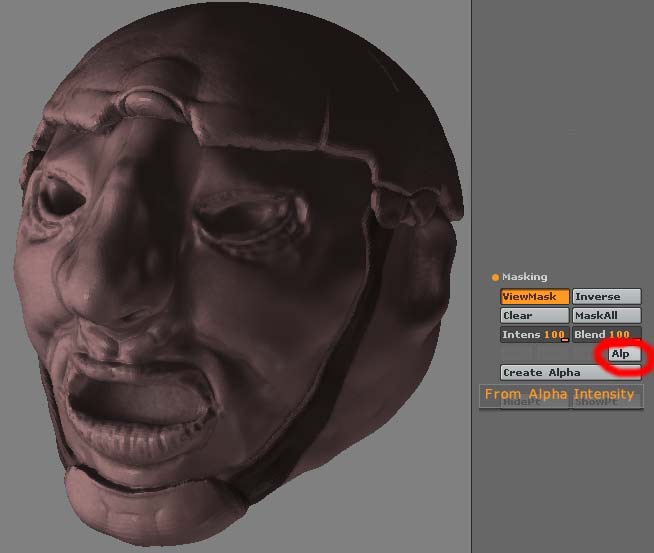Image resolution: width=654 pixels, height=553 pixels.
Task: Collapse the Masking panel via orange dot
Action: tap(494, 278)
